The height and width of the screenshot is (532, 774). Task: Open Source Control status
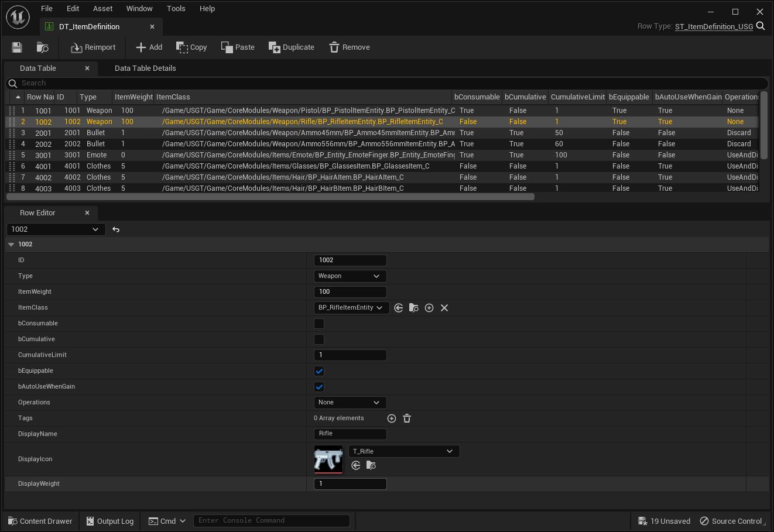[732, 521]
